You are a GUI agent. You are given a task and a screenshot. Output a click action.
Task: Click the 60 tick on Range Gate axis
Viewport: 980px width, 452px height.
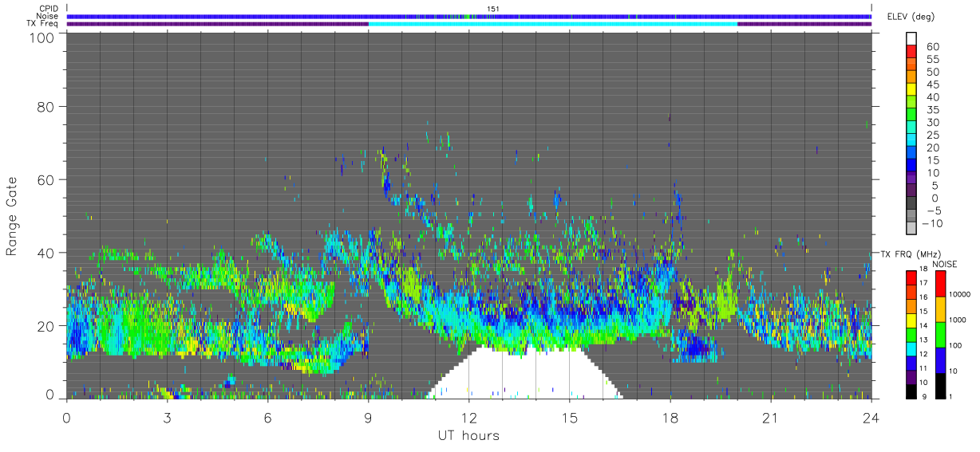pyautogui.click(x=46, y=179)
